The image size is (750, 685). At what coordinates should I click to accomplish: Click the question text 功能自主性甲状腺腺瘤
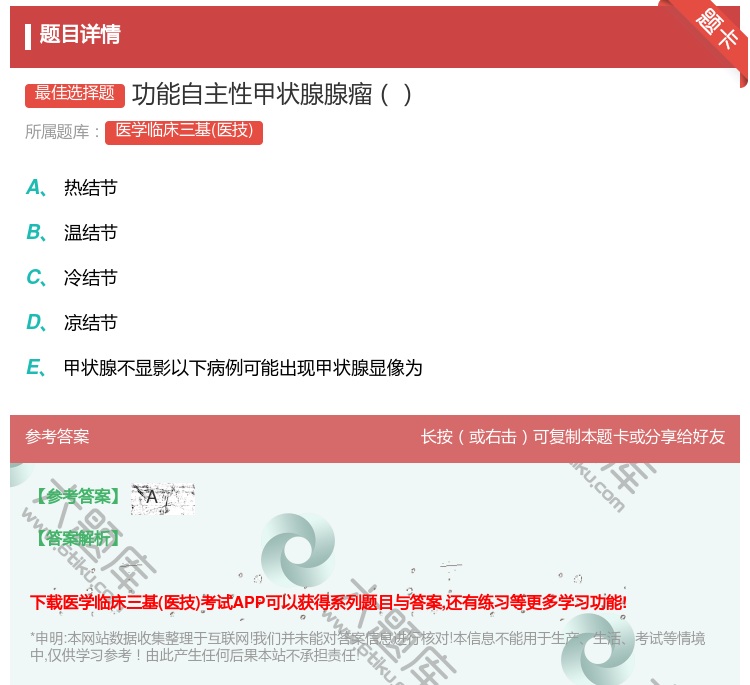(x=272, y=94)
